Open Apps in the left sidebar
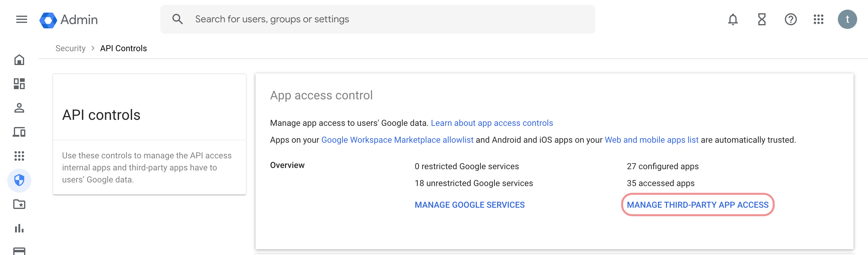This screenshot has height=255, width=868. point(19,156)
